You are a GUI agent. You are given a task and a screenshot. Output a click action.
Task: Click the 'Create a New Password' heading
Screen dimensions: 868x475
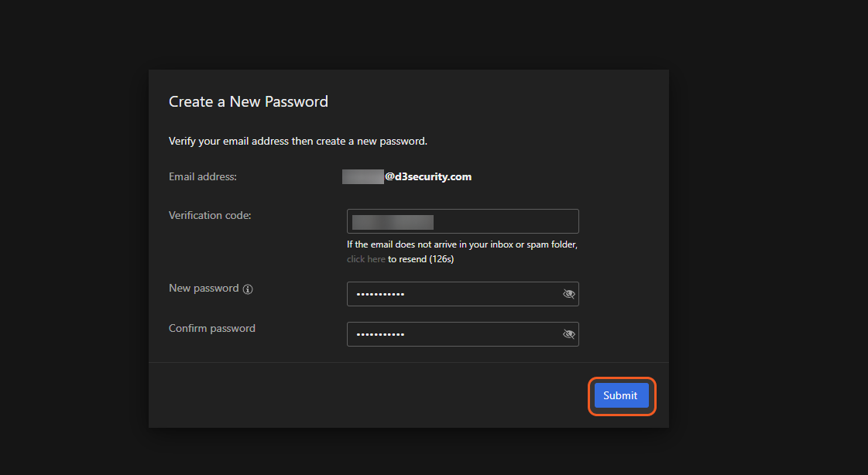[249, 101]
